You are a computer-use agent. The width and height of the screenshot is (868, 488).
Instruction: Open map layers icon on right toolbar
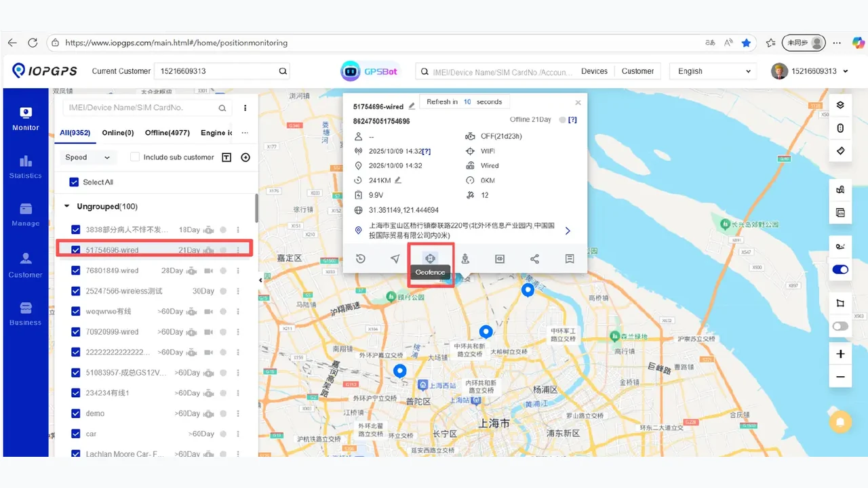point(840,104)
